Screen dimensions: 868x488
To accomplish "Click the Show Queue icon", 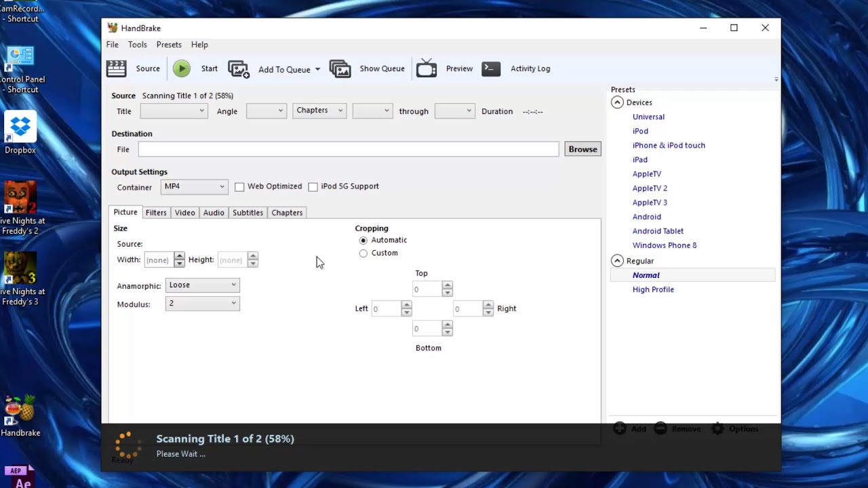I will [x=340, y=68].
